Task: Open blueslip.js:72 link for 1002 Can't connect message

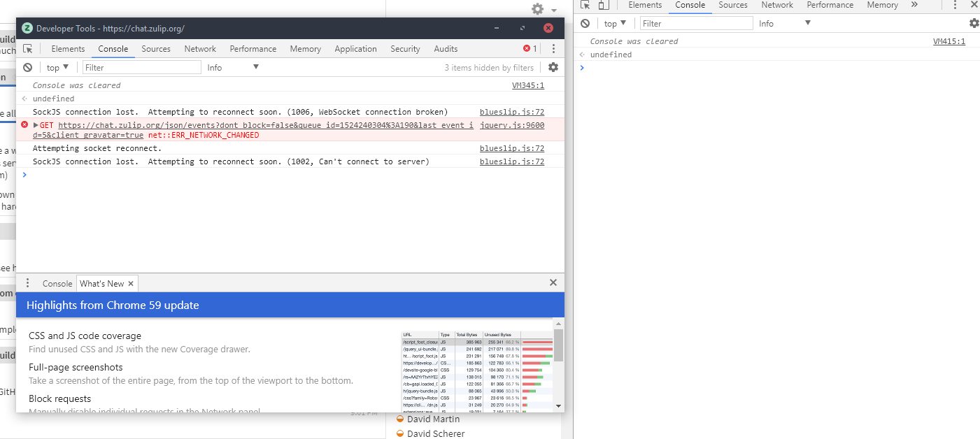Action: click(512, 161)
